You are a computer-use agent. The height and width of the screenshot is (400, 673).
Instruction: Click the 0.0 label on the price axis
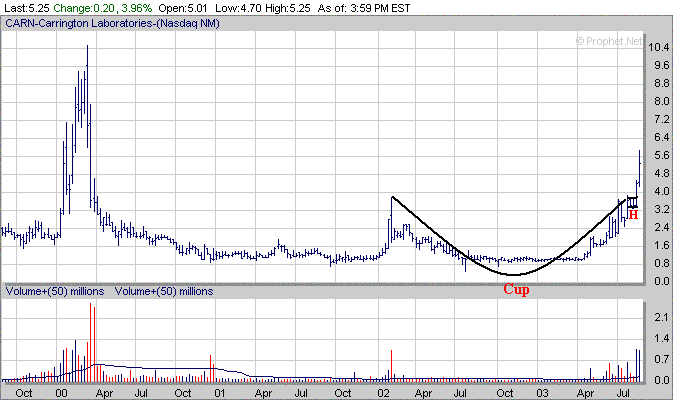click(x=661, y=281)
